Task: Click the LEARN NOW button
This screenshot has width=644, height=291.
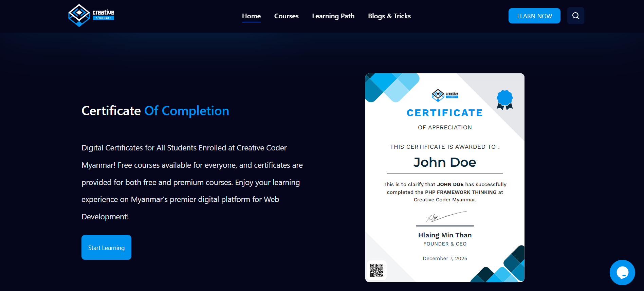Action: click(534, 16)
